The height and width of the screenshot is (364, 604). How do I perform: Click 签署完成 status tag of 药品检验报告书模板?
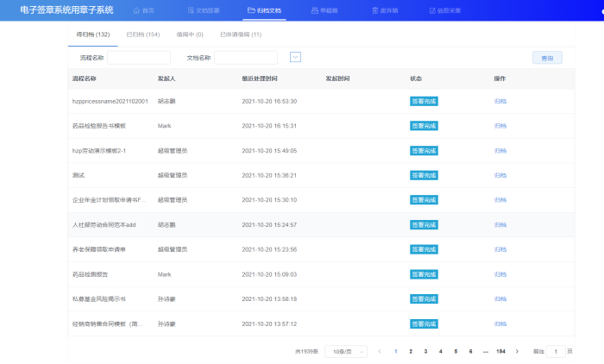point(424,126)
